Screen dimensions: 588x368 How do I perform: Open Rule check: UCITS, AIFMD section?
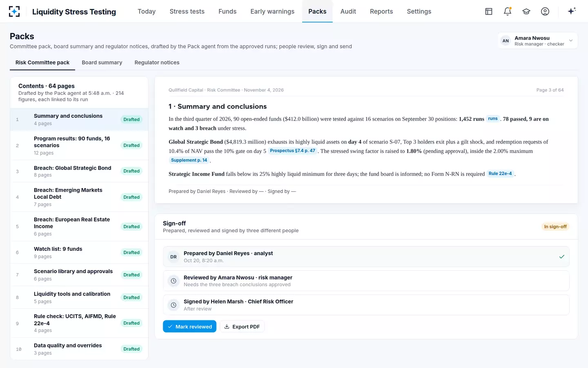click(79, 323)
